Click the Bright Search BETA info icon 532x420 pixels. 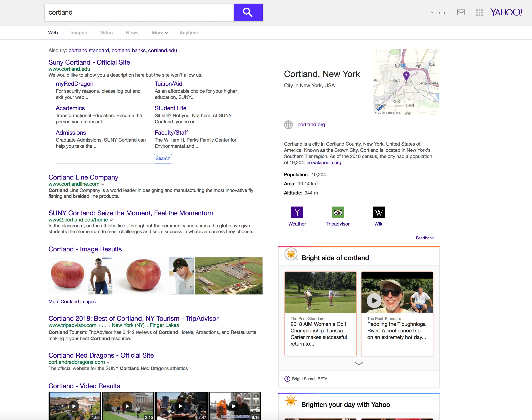pyautogui.click(x=287, y=379)
